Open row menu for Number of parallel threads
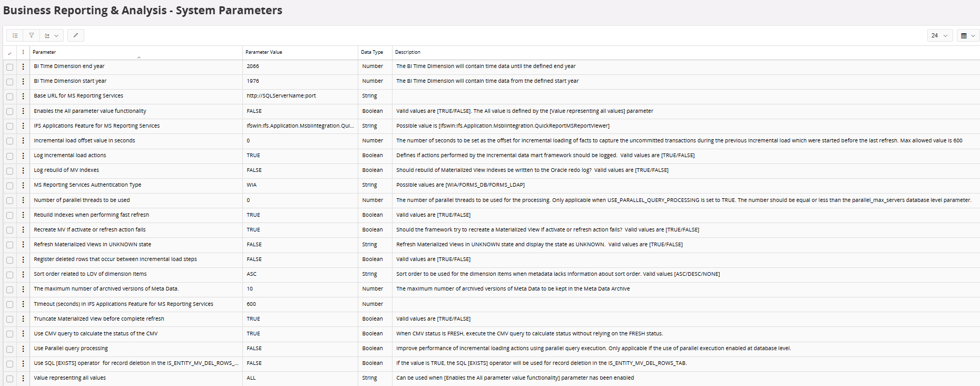The image size is (980, 386). click(x=23, y=200)
